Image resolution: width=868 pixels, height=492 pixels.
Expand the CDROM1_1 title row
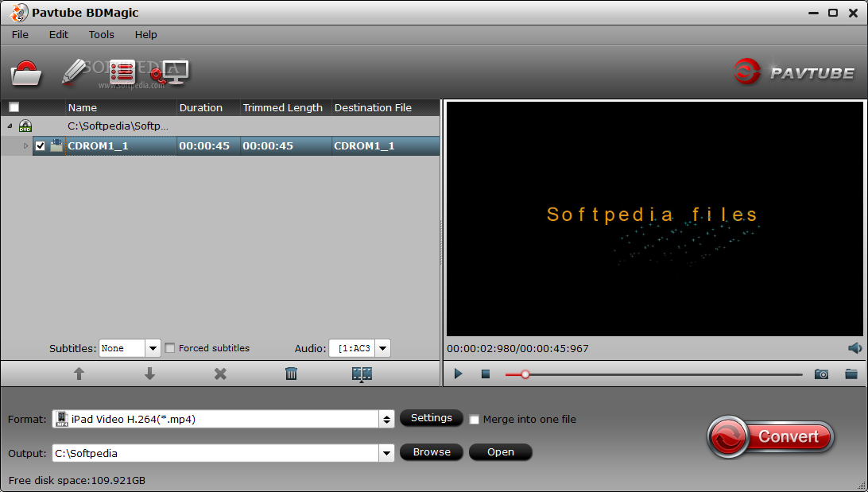click(25, 146)
